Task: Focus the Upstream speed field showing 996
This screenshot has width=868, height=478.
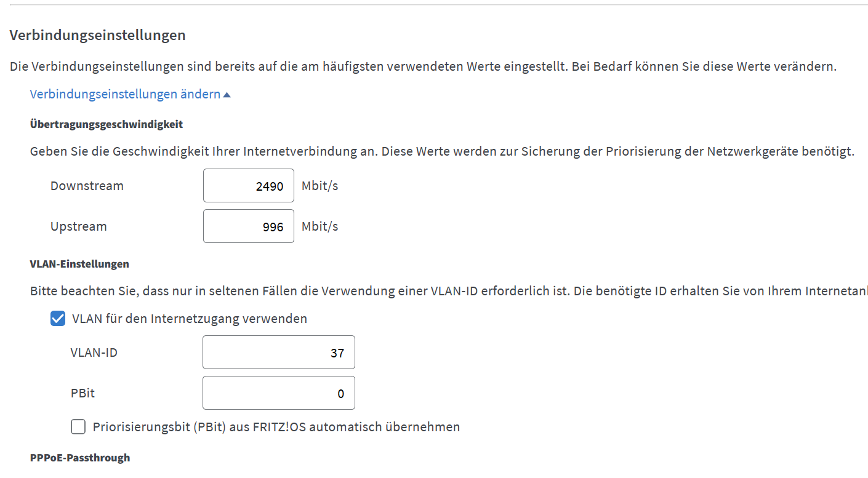Action: (x=249, y=226)
